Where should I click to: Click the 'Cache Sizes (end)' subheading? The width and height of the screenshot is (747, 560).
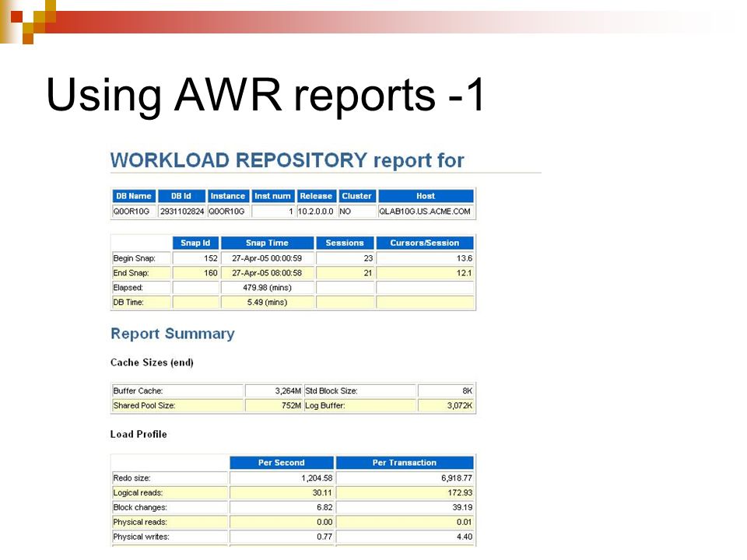coord(152,363)
